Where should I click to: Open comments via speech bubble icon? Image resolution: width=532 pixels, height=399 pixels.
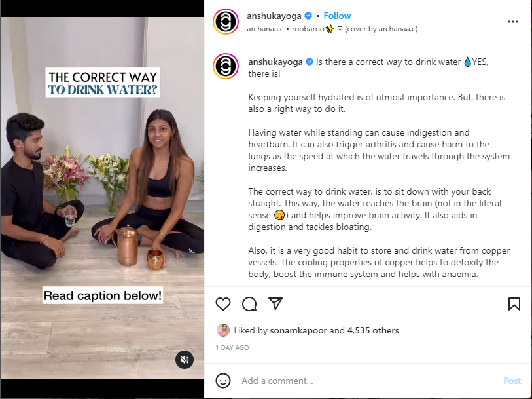(x=249, y=304)
